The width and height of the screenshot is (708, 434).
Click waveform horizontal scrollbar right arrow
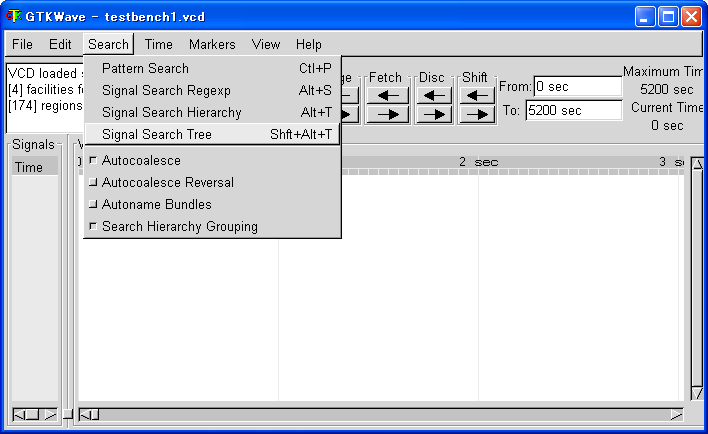[x=676, y=415]
